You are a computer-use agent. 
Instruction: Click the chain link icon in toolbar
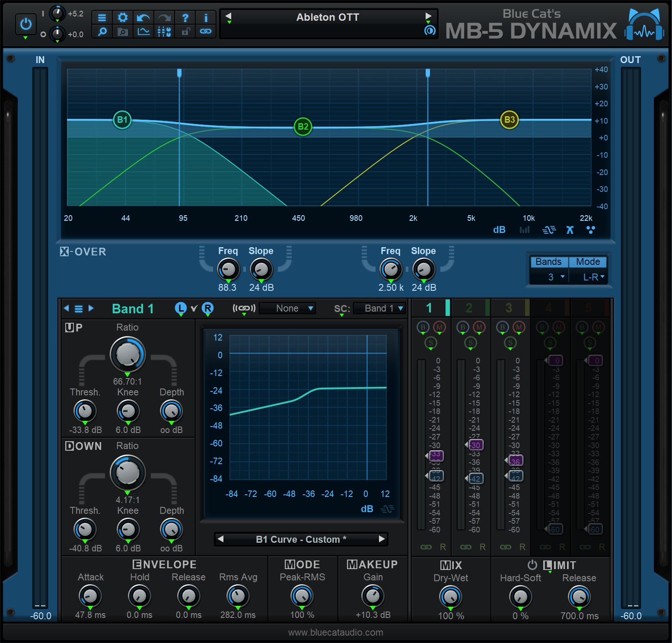206,32
